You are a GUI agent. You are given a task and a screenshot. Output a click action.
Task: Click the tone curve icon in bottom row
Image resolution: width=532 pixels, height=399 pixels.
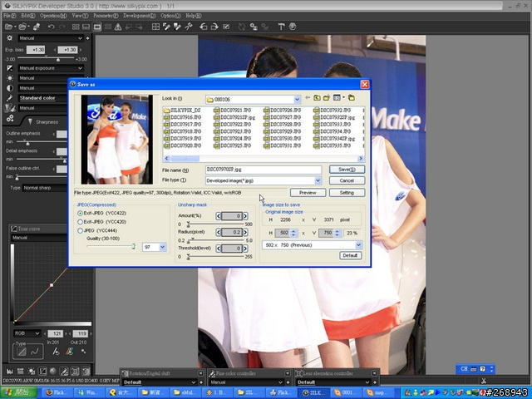point(42,372)
